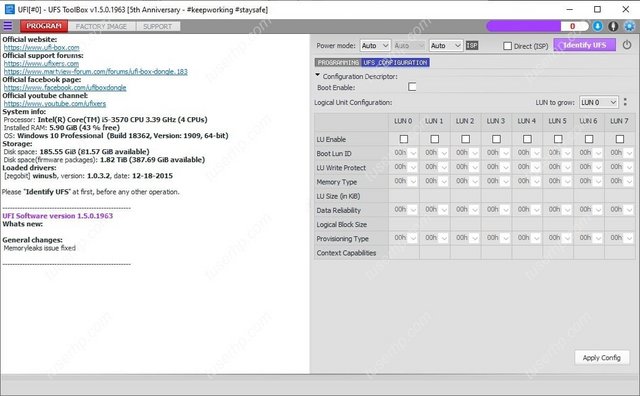This screenshot has height=396, width=640.
Task: Check LU Enable for LUN 7
Action: tap(620, 139)
